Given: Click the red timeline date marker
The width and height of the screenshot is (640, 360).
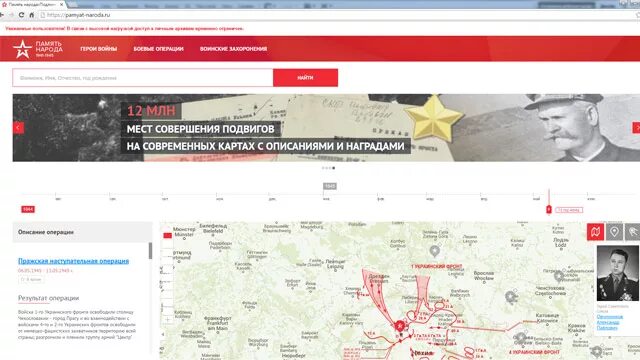Looking at the screenshot, I should pos(549,209).
